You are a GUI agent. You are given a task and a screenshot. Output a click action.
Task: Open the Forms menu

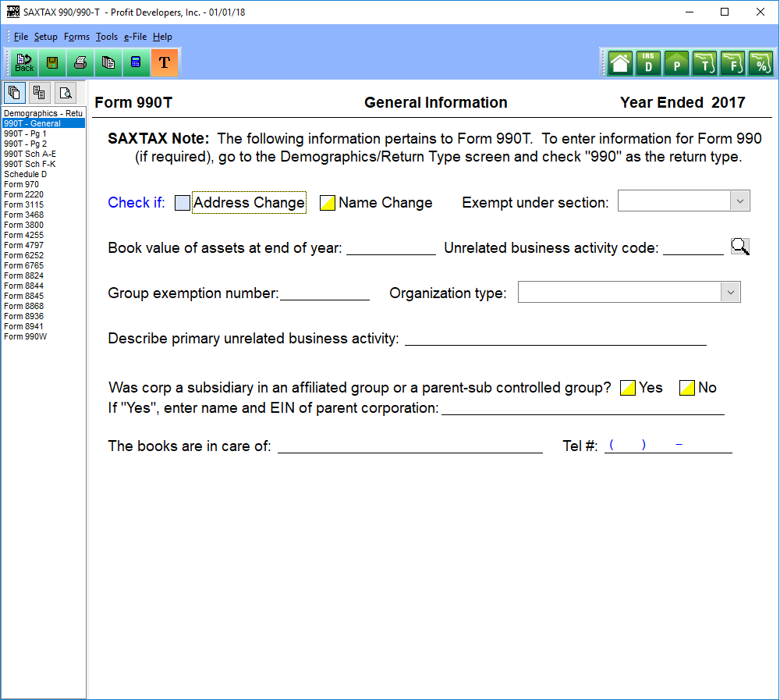pyautogui.click(x=76, y=37)
